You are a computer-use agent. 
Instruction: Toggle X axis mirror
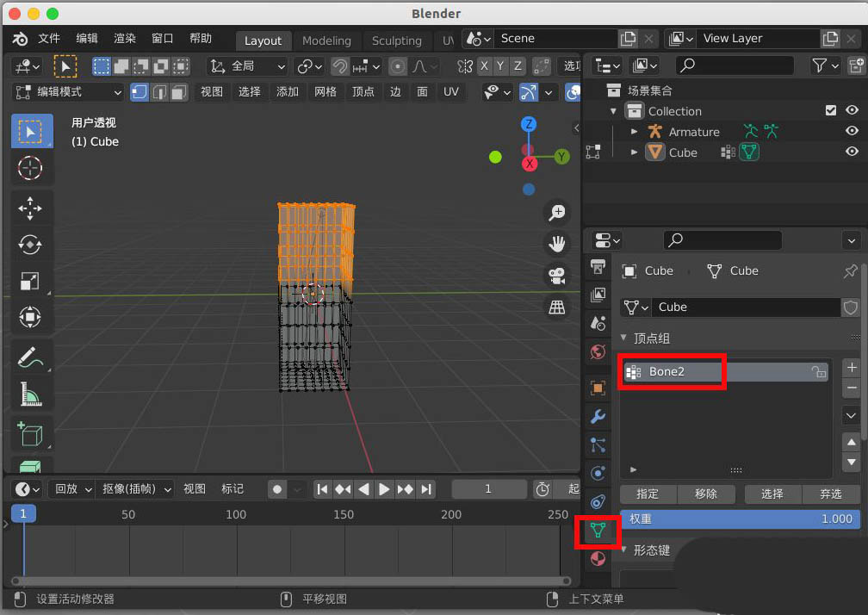point(484,65)
